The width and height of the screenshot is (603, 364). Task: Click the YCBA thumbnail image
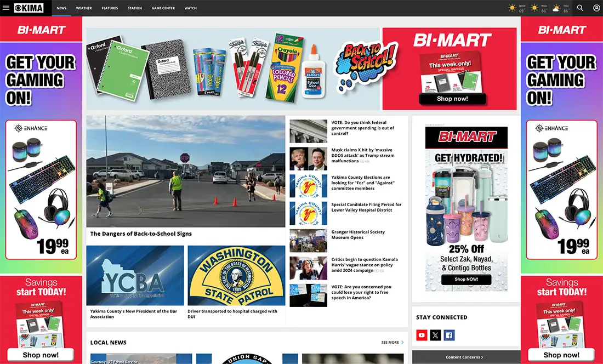[135, 276]
